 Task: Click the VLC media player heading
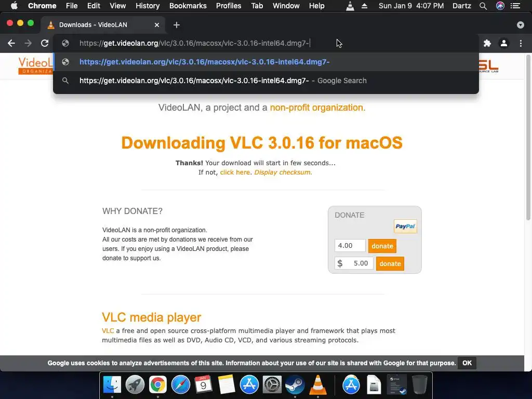tap(151, 317)
